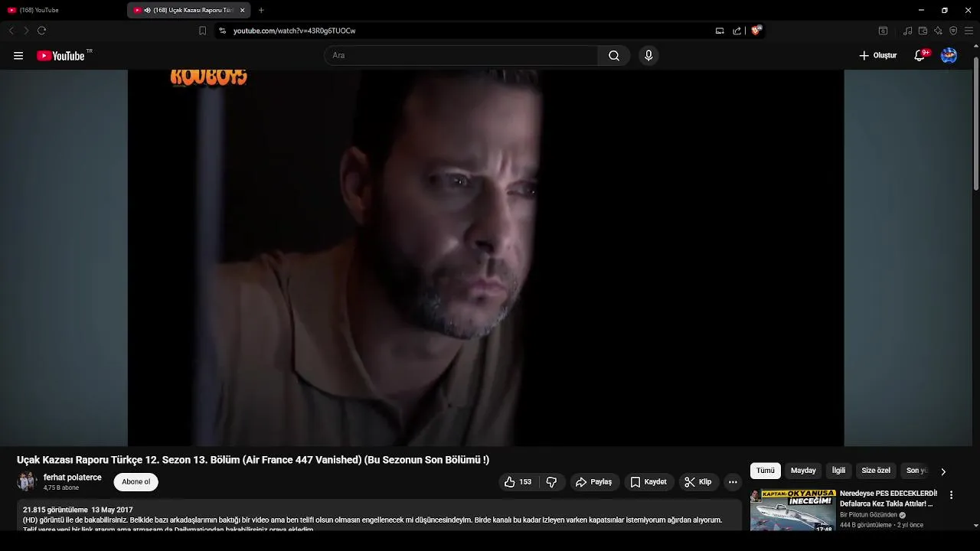Image resolution: width=980 pixels, height=551 pixels.
Task: Click the Oluştur create button
Action: [877, 56]
